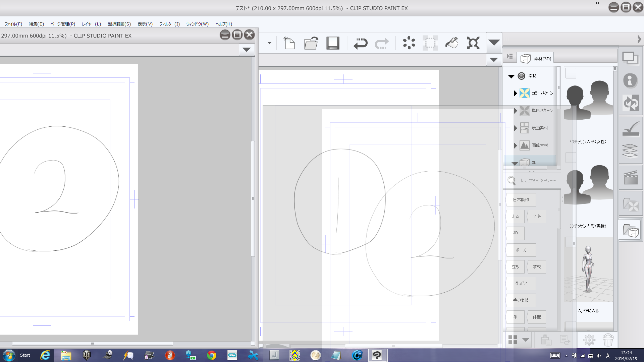
Task: Select the Fill bucket toolbar icon
Action: coord(451,43)
